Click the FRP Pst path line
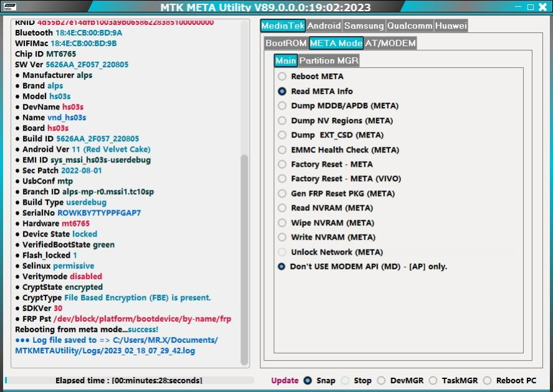Image resolution: width=553 pixels, height=392 pixels. pos(123,319)
